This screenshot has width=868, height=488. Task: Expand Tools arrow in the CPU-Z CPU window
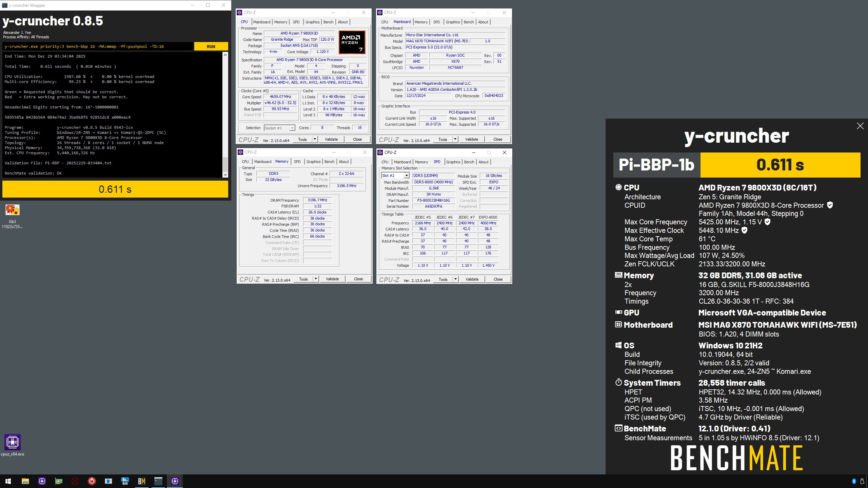pyautogui.click(x=315, y=139)
